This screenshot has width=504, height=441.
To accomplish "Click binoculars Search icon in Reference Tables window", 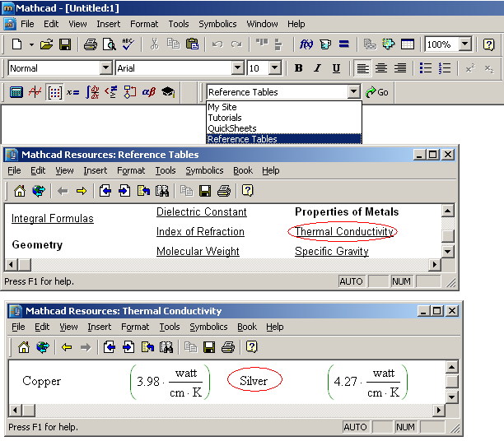I will tap(162, 191).
